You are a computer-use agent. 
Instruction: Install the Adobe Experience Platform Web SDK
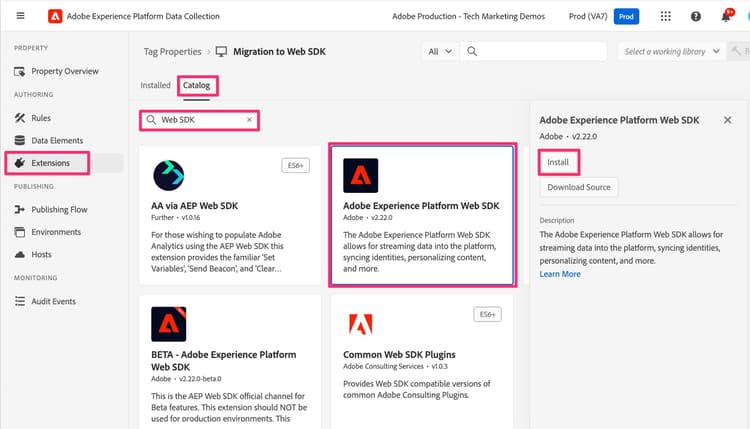[557, 161]
